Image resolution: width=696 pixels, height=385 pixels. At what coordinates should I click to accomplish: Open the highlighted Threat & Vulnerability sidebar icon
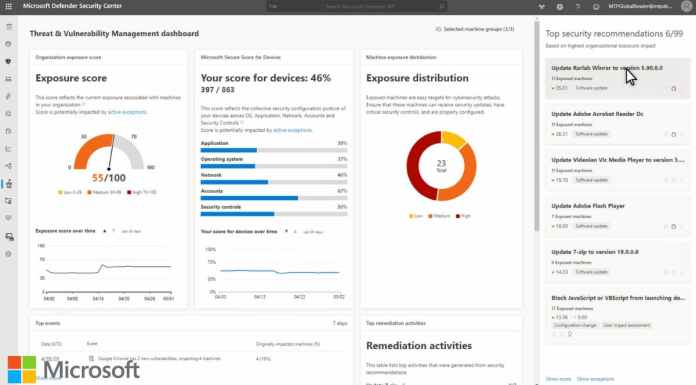click(9, 183)
